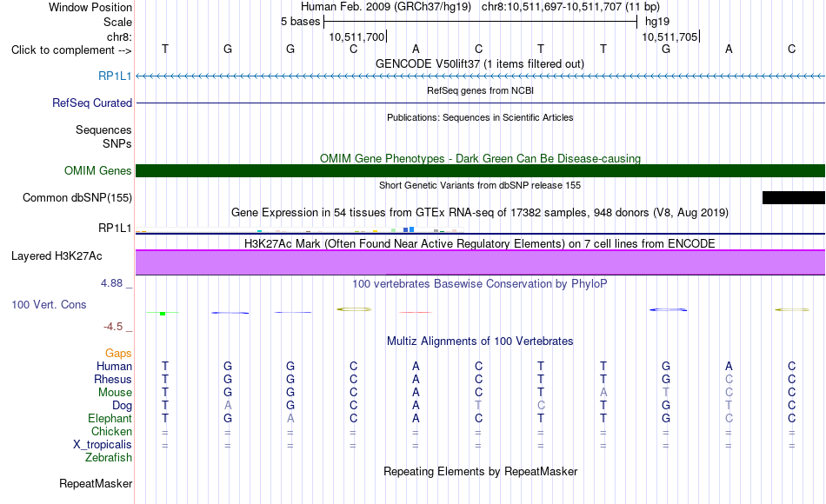Select the Chicken species label
826x504 pixels.
(x=111, y=431)
